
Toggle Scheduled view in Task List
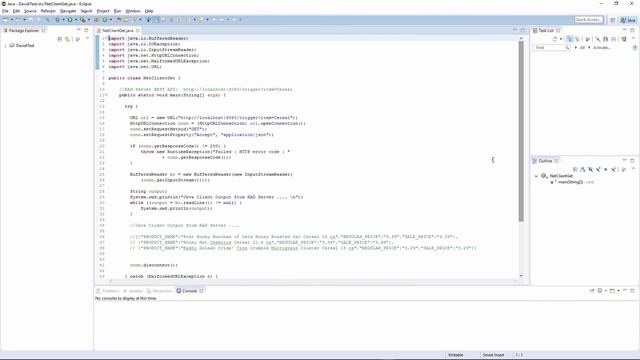click(577, 39)
